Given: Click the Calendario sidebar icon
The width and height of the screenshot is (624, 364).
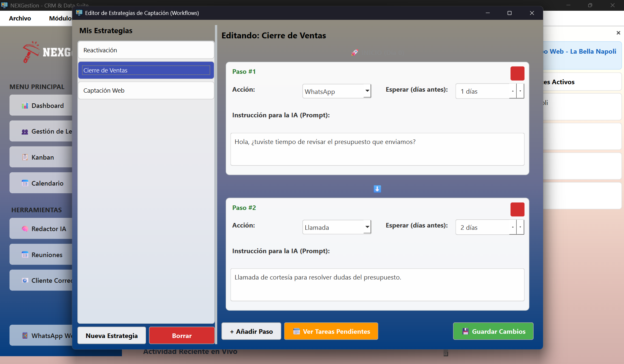Looking at the screenshot, I should [x=25, y=183].
